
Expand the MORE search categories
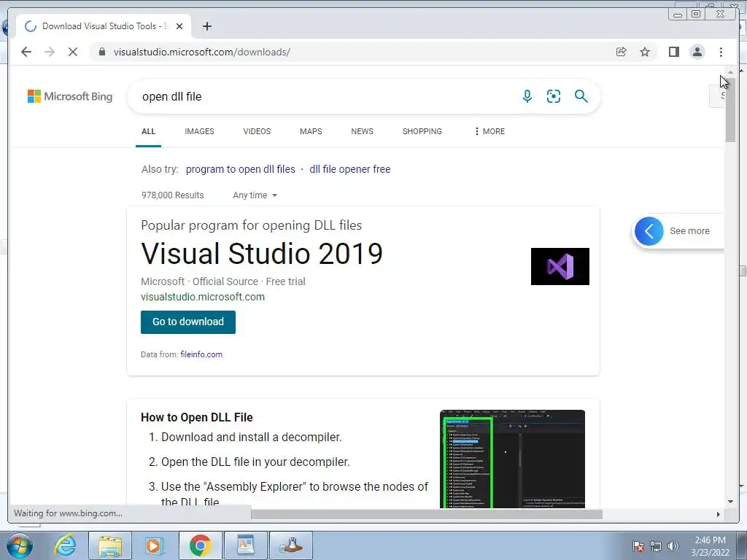[489, 131]
